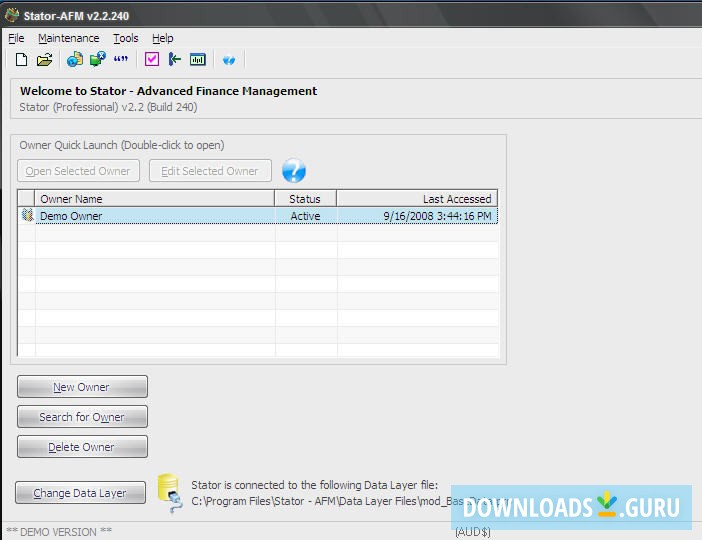Click the New Owner button
Viewport: 702px width, 540px height.
[x=82, y=387]
